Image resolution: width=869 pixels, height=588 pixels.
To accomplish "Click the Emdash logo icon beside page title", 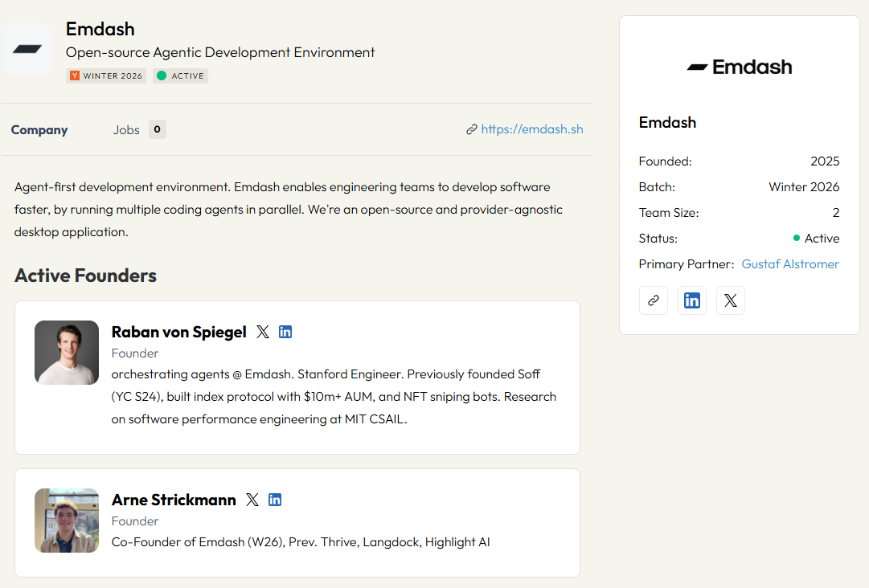I will 27,49.
